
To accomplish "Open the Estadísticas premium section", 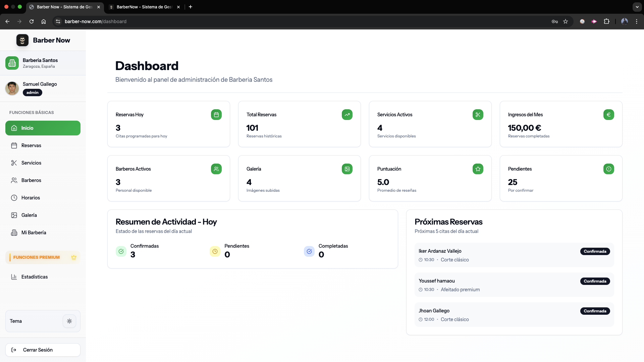I will click(34, 277).
